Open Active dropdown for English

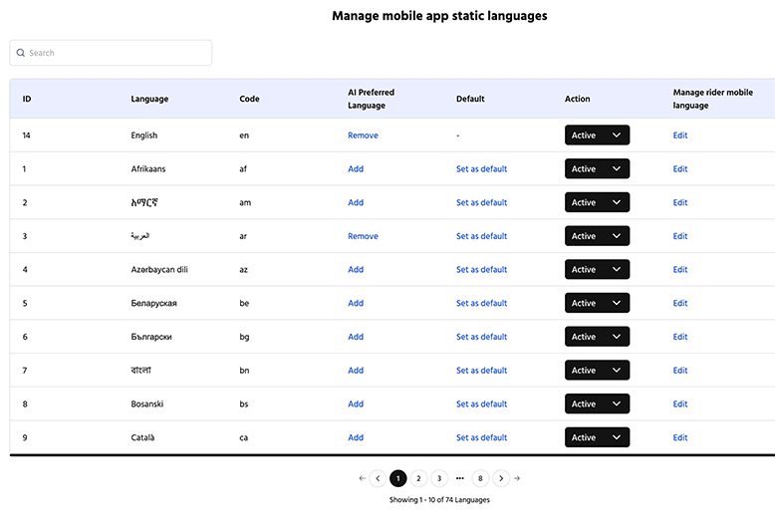[x=597, y=134]
